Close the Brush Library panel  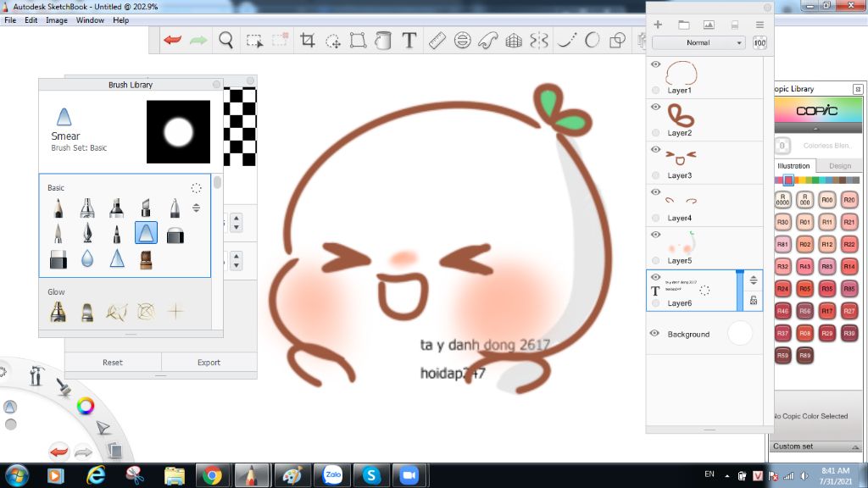click(x=216, y=84)
